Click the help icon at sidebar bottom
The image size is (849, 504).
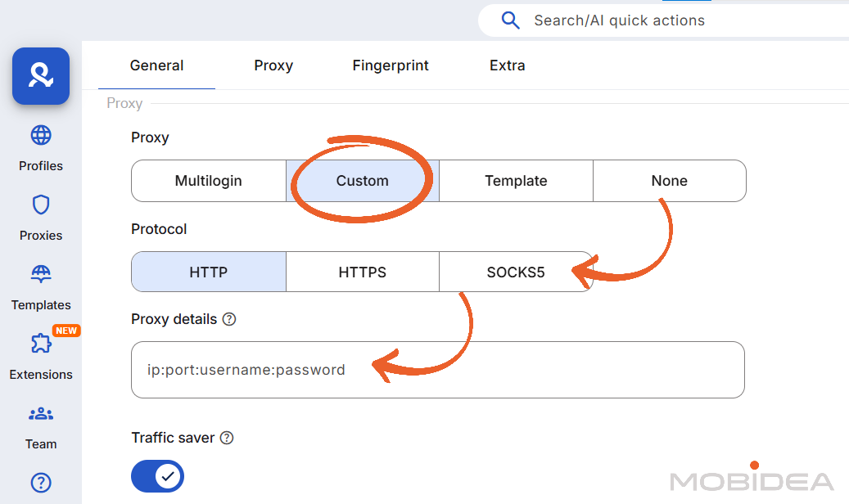point(40,483)
